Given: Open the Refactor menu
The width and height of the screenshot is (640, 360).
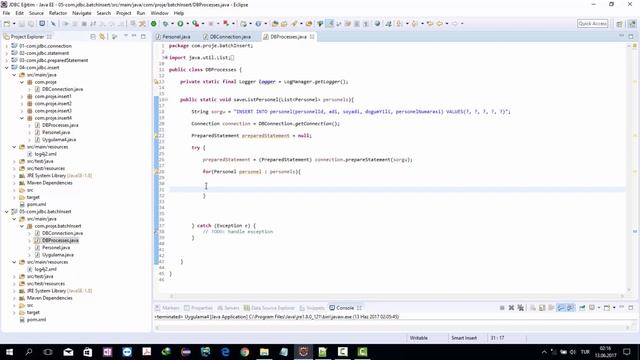Looking at the screenshot, I should [x=58, y=13].
